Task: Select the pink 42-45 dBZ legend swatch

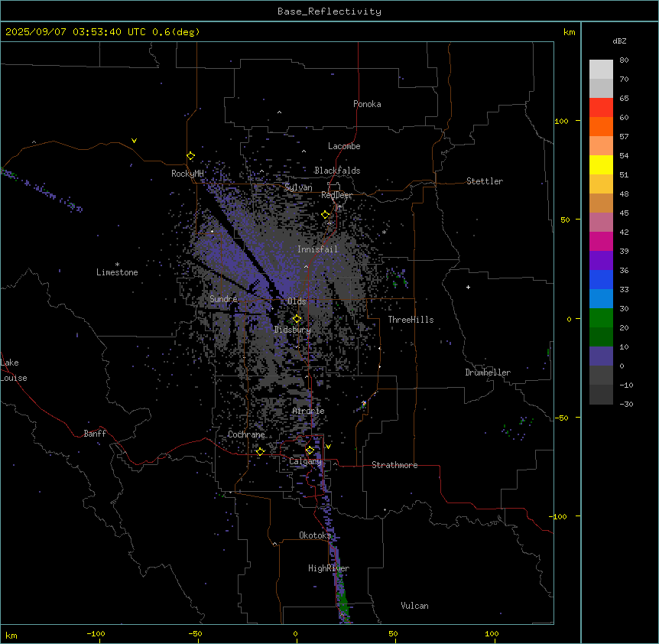Action: [x=601, y=223]
